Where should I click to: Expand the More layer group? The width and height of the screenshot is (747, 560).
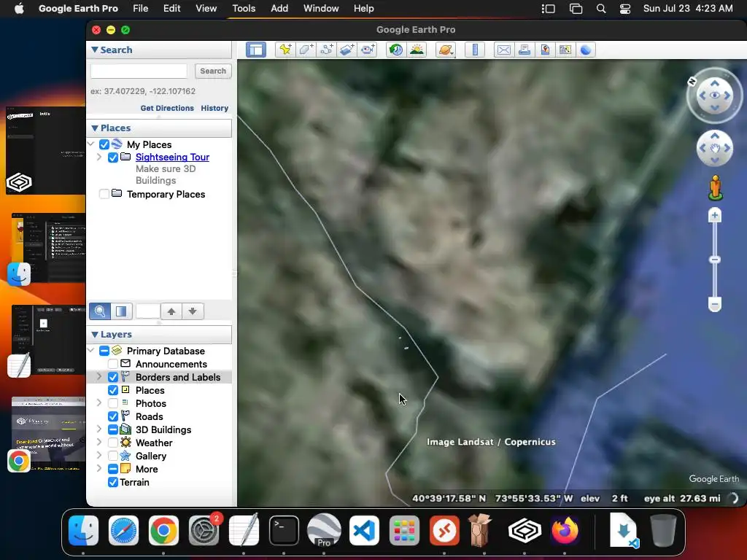coord(99,469)
